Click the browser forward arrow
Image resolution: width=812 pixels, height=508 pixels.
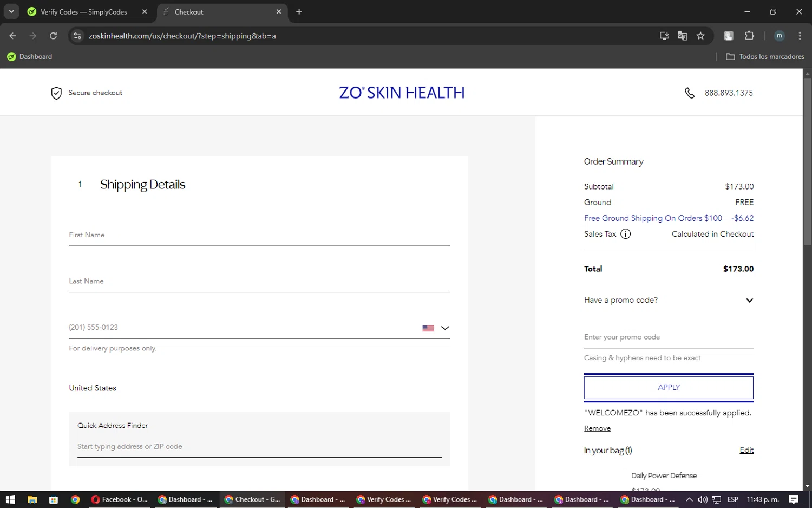pyautogui.click(x=33, y=36)
